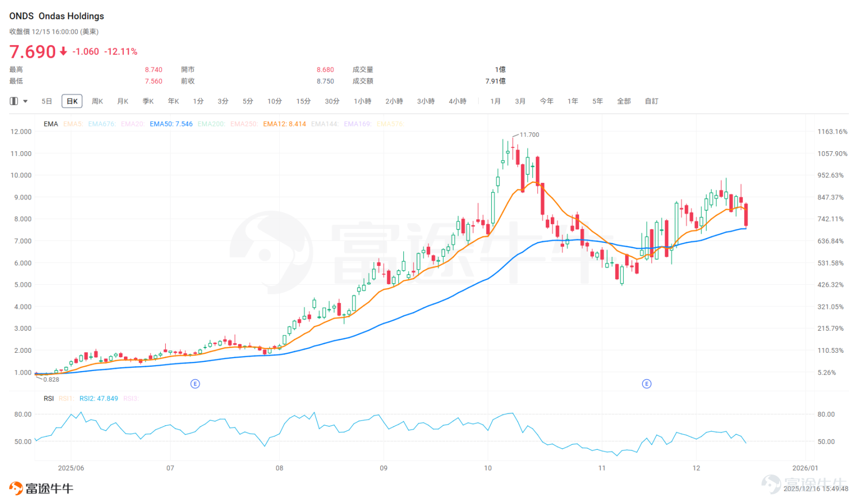Image resolution: width=858 pixels, height=504 pixels.
Task: Click the latest red candlestick in December
Action: (746, 214)
